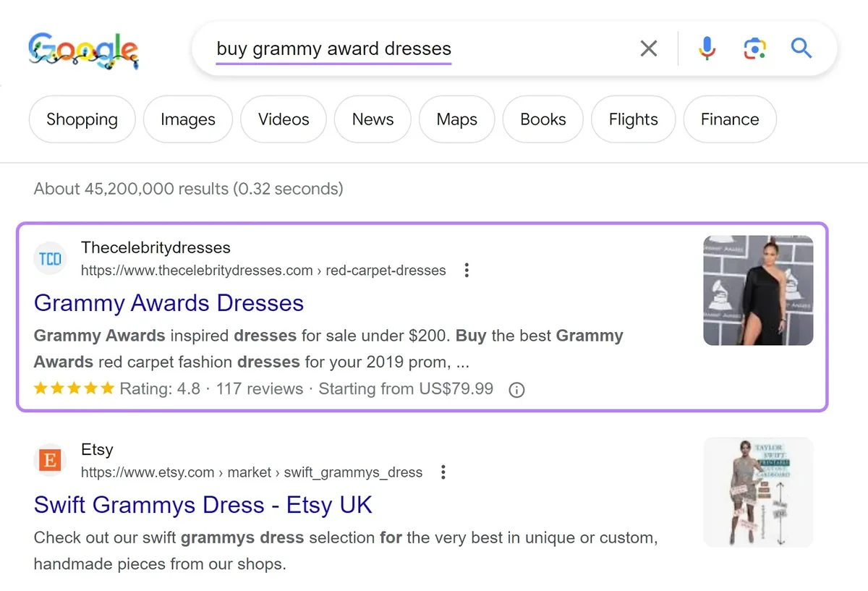Open the black dress result thumbnail
Screen dimensions: 868x591
point(758,290)
